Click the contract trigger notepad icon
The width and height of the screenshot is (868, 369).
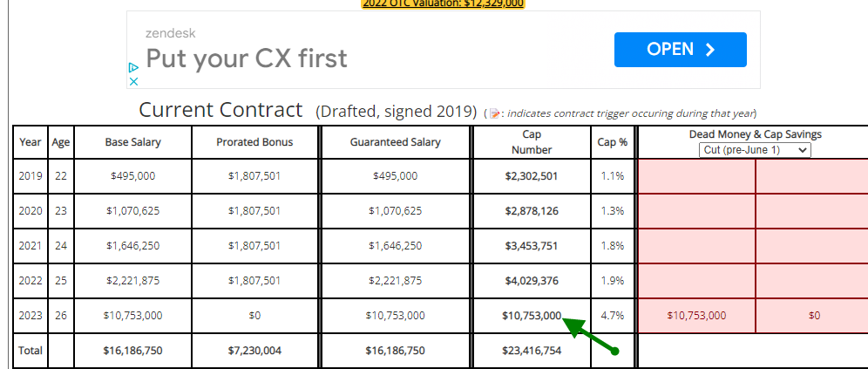[x=494, y=113]
